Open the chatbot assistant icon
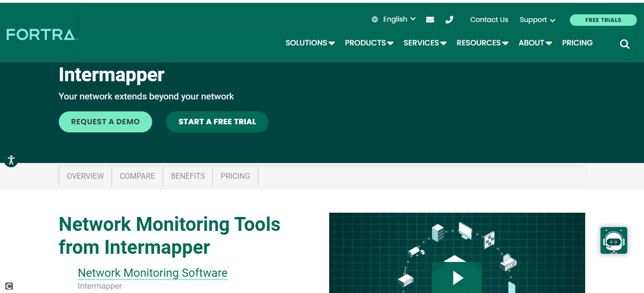Image resolution: width=644 pixels, height=293 pixels. (x=613, y=240)
